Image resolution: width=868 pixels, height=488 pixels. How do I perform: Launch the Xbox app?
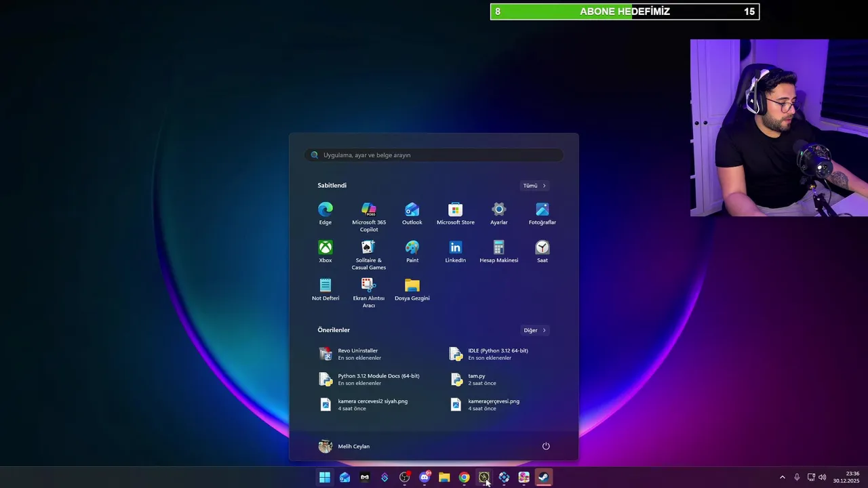point(325,251)
